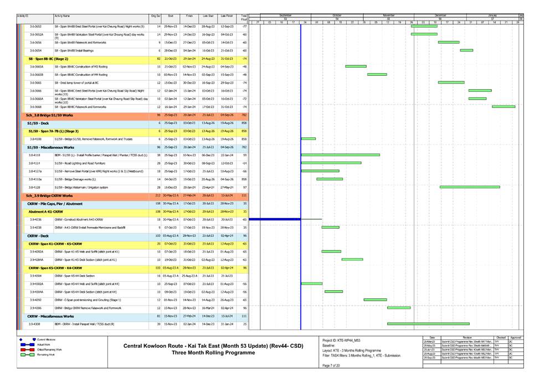Click the green bar for S1/S9 Road Lighting
Screen dimensions: 555x392
(331, 163)
